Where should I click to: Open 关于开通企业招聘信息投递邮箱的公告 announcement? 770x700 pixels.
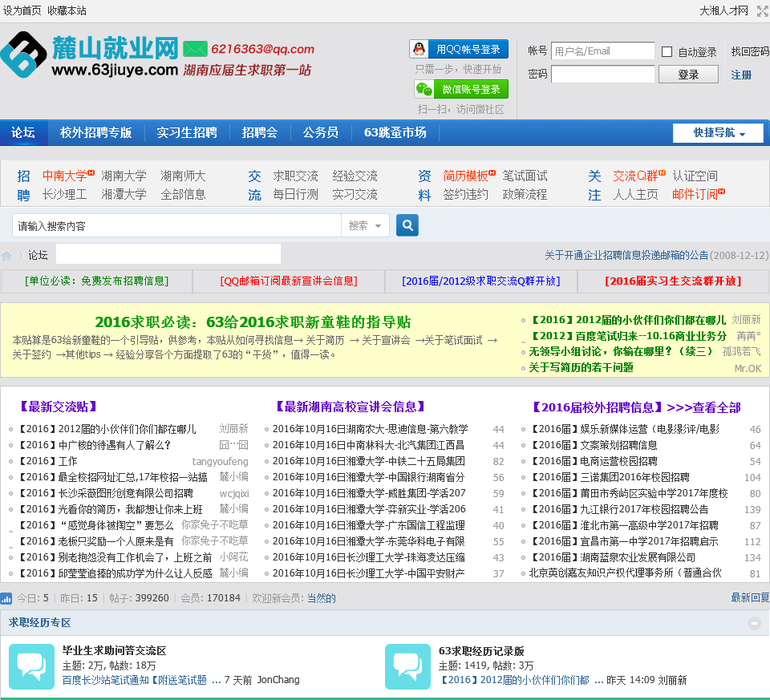pos(626,255)
